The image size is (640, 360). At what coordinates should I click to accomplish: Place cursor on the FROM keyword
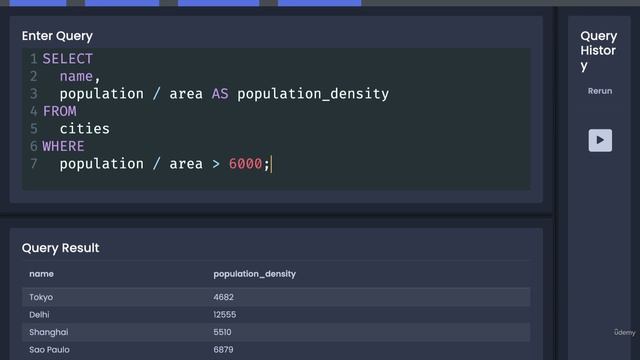click(x=60, y=111)
